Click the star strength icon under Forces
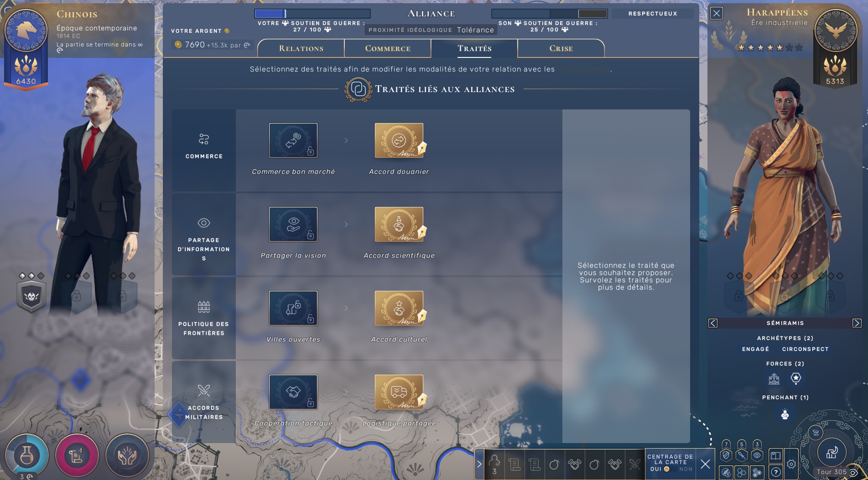Screen dimensions: 868x480 point(796,378)
